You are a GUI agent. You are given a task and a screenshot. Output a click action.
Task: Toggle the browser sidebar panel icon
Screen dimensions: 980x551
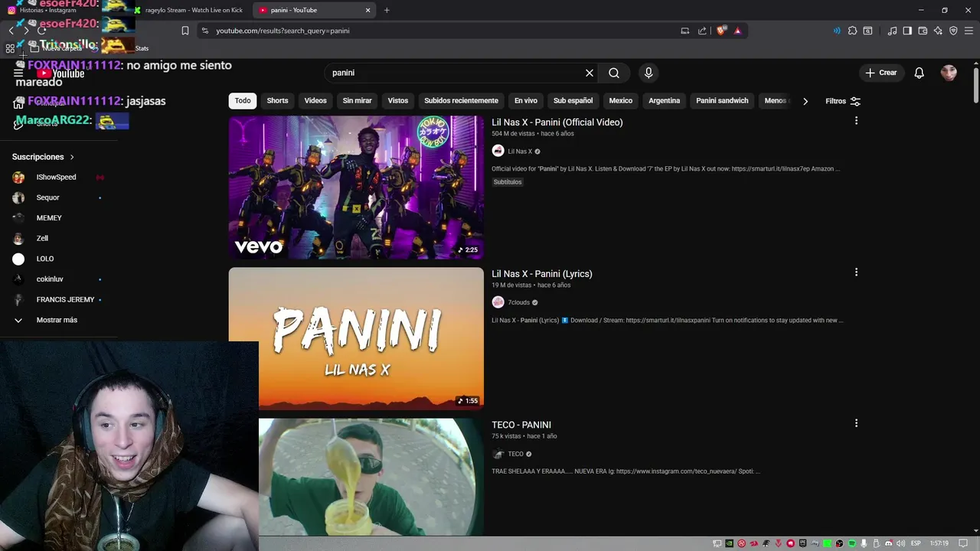(907, 31)
